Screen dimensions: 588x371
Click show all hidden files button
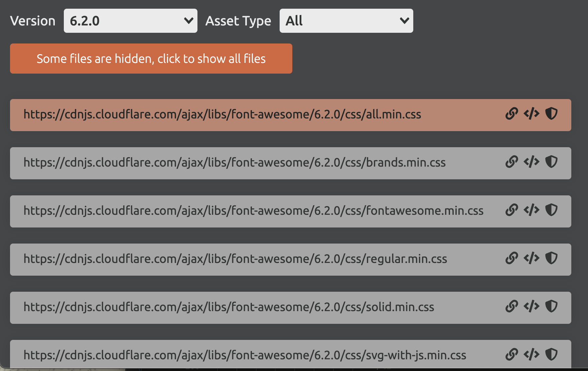click(151, 59)
